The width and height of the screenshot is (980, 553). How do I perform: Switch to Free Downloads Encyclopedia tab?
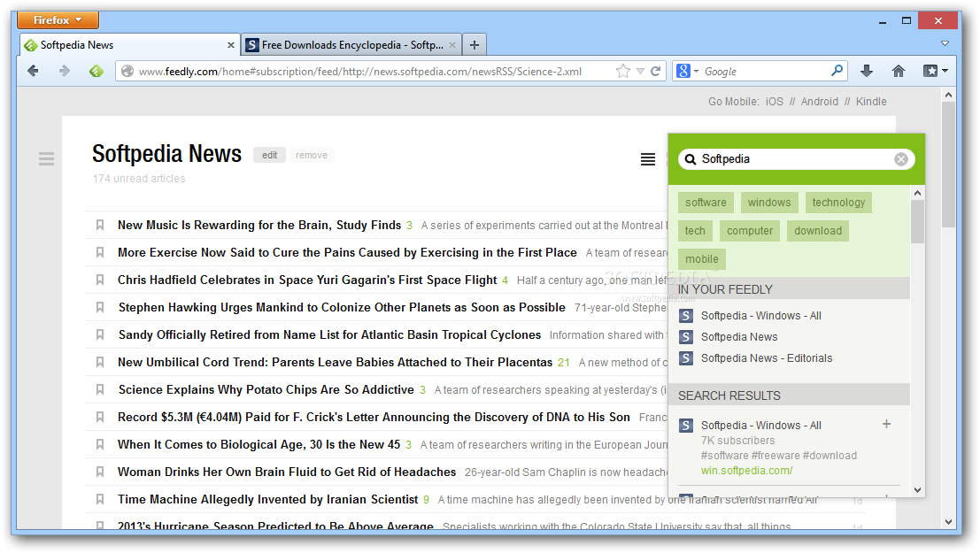[x=351, y=45]
